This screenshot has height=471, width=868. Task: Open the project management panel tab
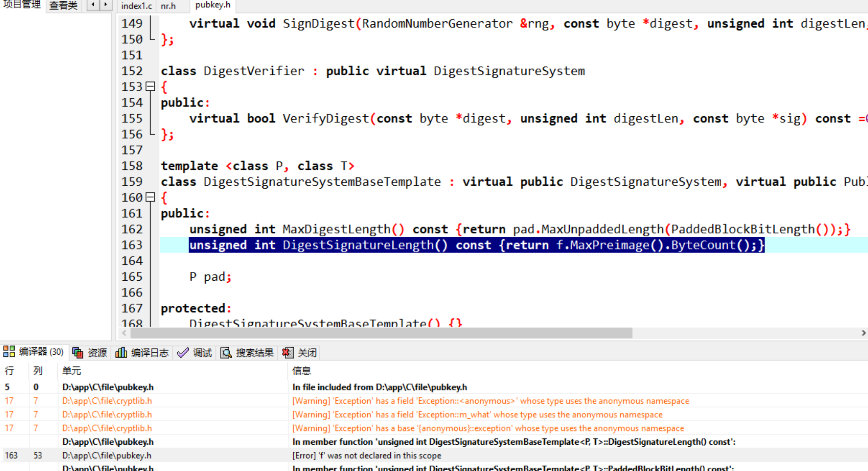[22, 5]
